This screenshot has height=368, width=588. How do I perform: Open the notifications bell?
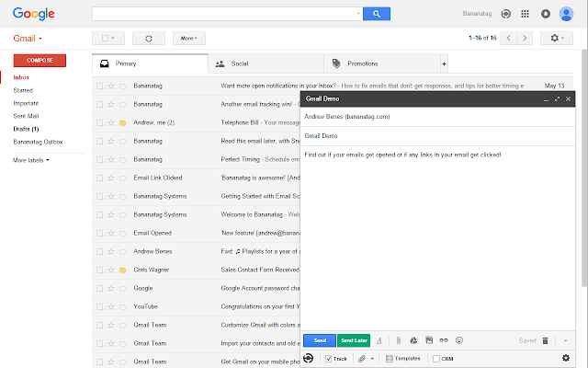pos(546,14)
